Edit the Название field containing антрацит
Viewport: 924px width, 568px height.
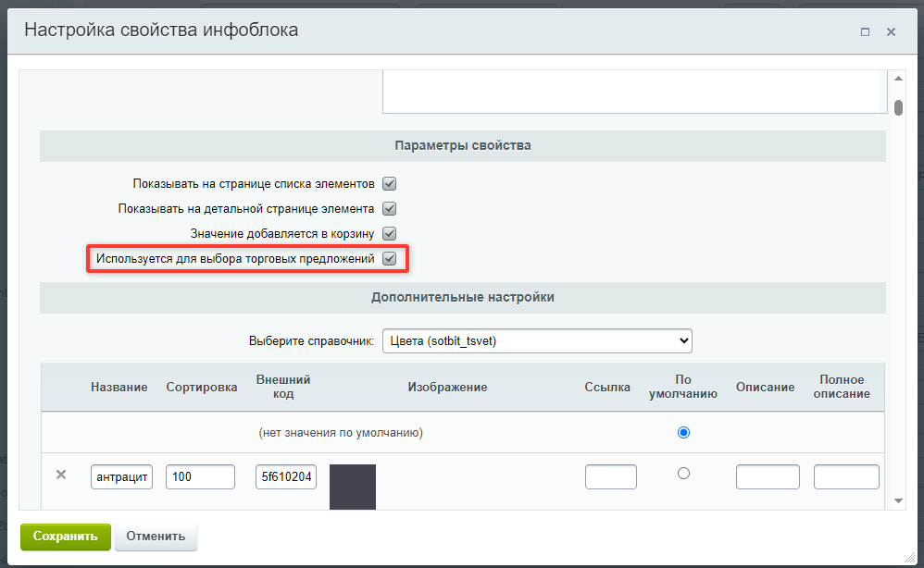pos(121,476)
